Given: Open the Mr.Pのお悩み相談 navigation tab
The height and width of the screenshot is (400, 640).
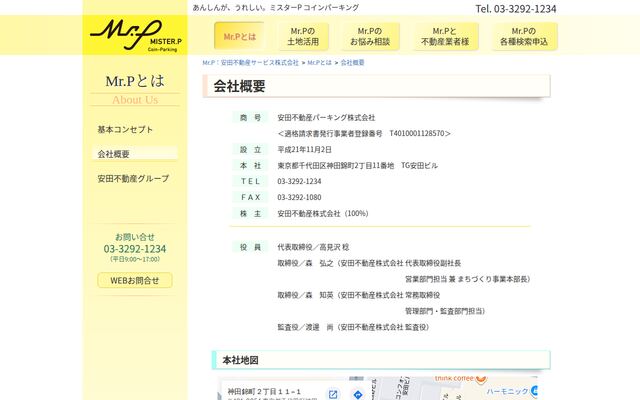Looking at the screenshot, I should click(x=370, y=36).
